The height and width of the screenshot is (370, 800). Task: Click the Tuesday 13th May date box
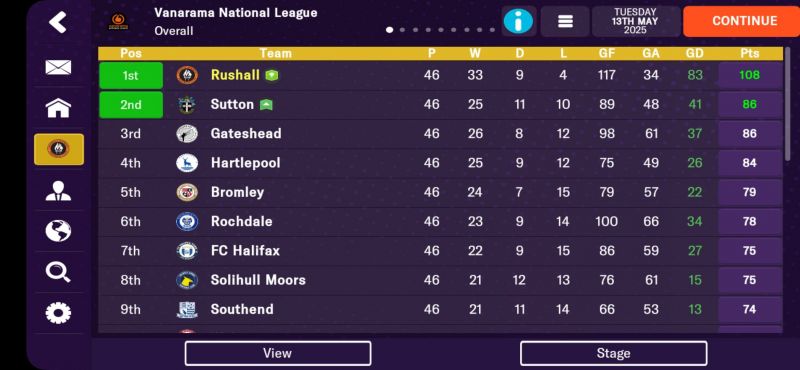(x=636, y=21)
